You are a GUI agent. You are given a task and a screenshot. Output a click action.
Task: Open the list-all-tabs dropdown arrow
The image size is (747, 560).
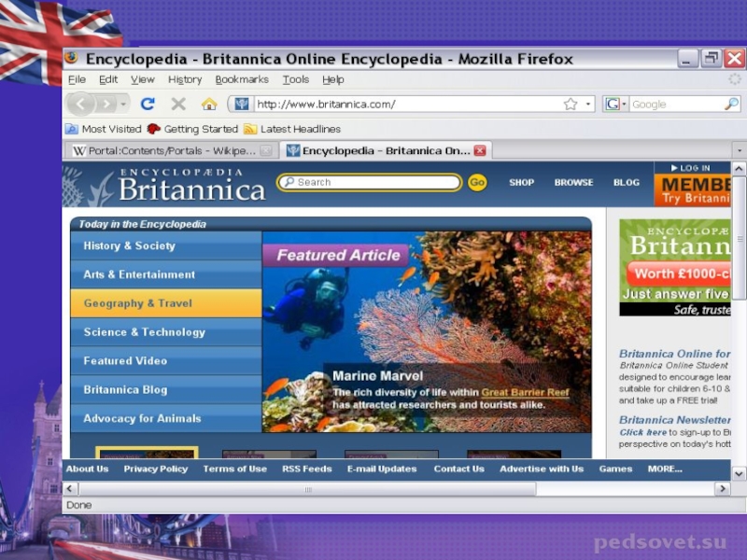click(740, 151)
